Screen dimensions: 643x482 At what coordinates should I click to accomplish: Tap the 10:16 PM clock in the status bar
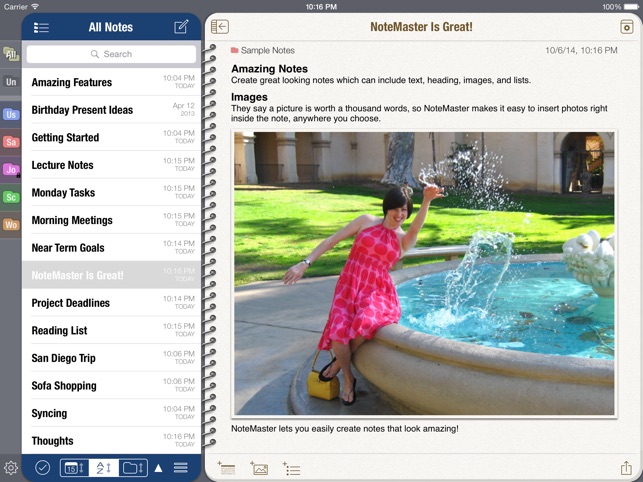[x=321, y=7]
